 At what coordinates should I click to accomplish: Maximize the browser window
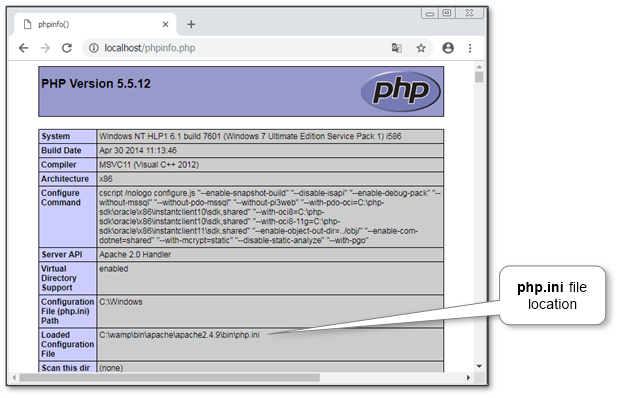coord(447,13)
